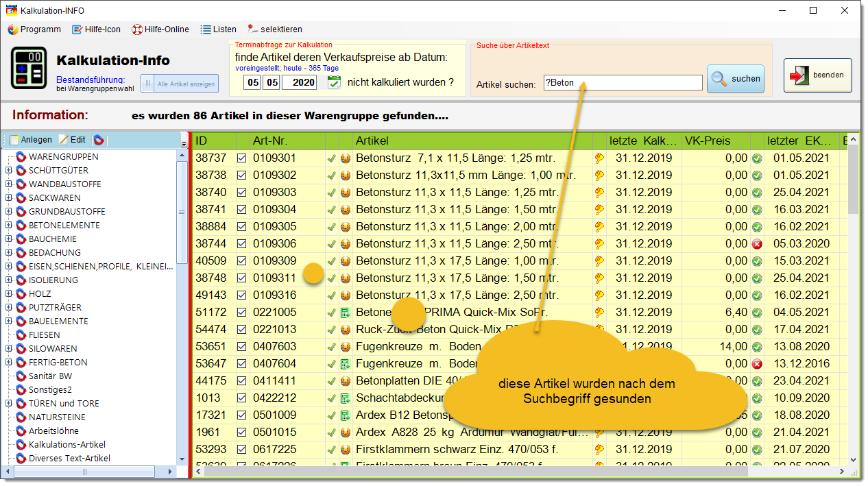The image size is (868, 486).
Task: Click the green status icon in row 0501015
Action: 757,433
